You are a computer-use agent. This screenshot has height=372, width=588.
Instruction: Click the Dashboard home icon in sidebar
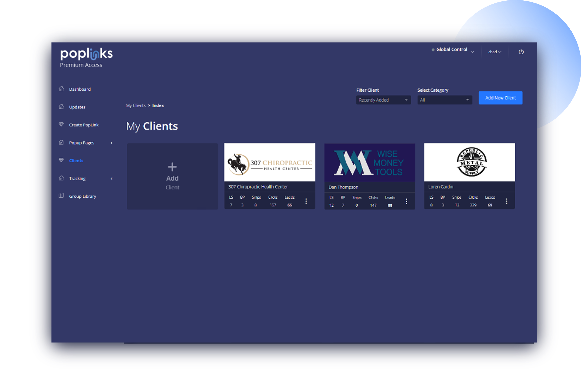(x=61, y=89)
